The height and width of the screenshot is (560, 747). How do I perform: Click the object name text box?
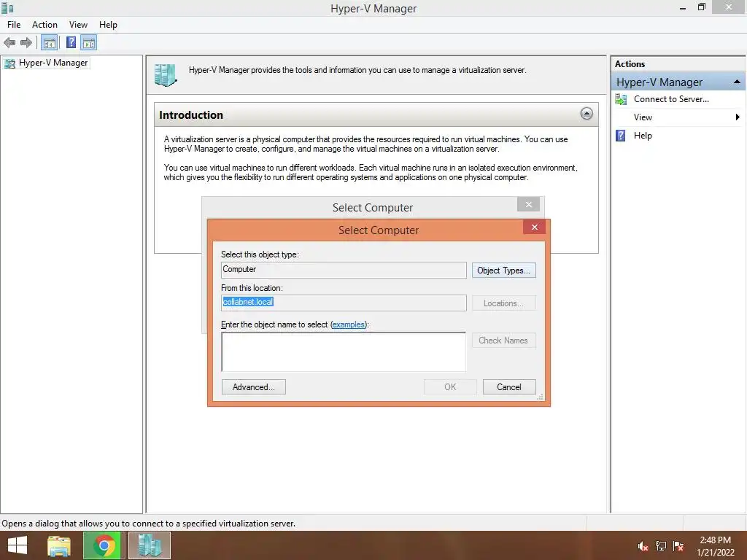pos(344,352)
